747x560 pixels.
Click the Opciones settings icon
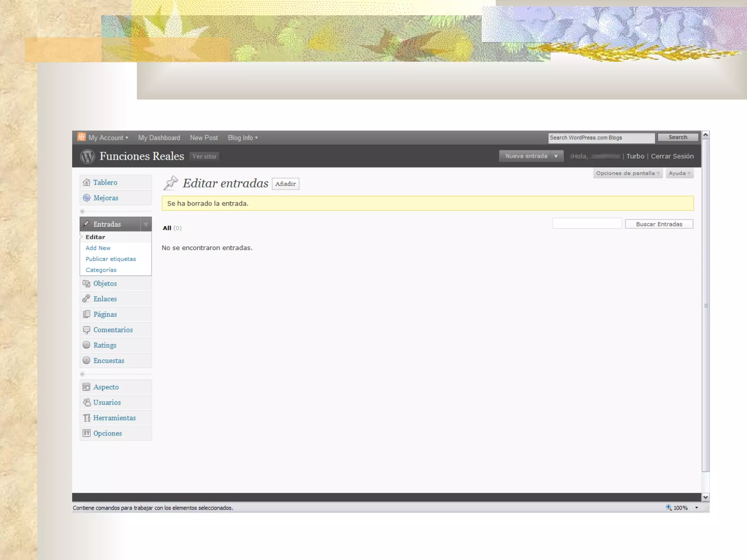86,433
